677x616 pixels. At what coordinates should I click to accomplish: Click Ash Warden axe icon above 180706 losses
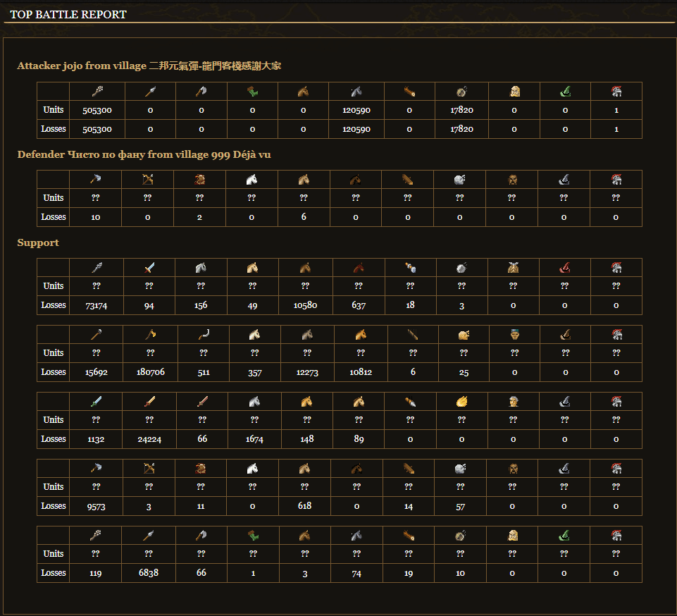tap(150, 334)
